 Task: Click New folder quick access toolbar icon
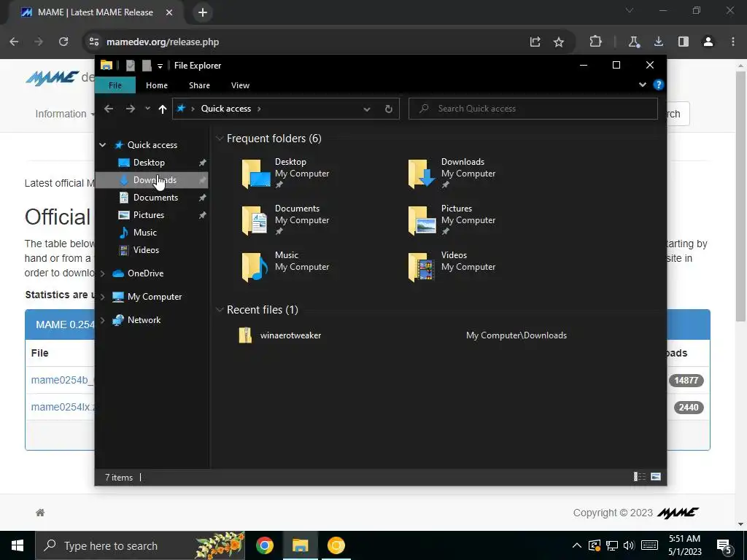[x=147, y=66]
